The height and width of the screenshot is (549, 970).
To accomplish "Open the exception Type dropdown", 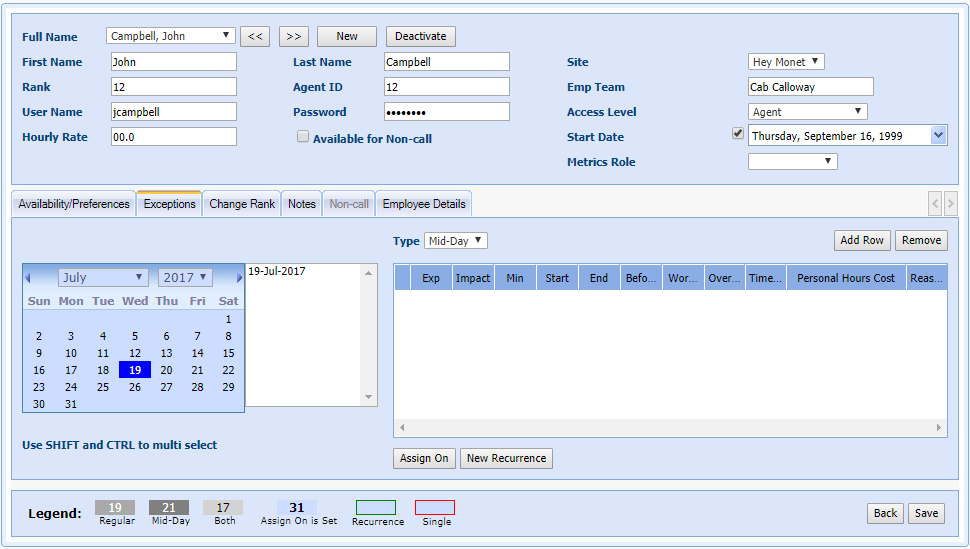I will [x=454, y=241].
